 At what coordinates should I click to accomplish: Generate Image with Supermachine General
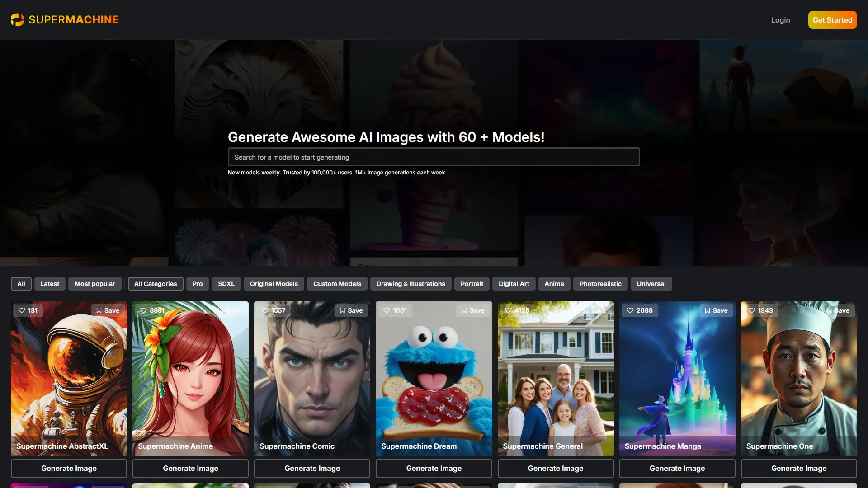(556, 469)
